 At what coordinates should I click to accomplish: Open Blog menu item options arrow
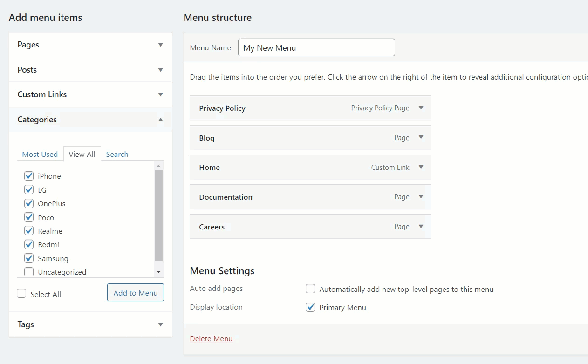pos(421,137)
